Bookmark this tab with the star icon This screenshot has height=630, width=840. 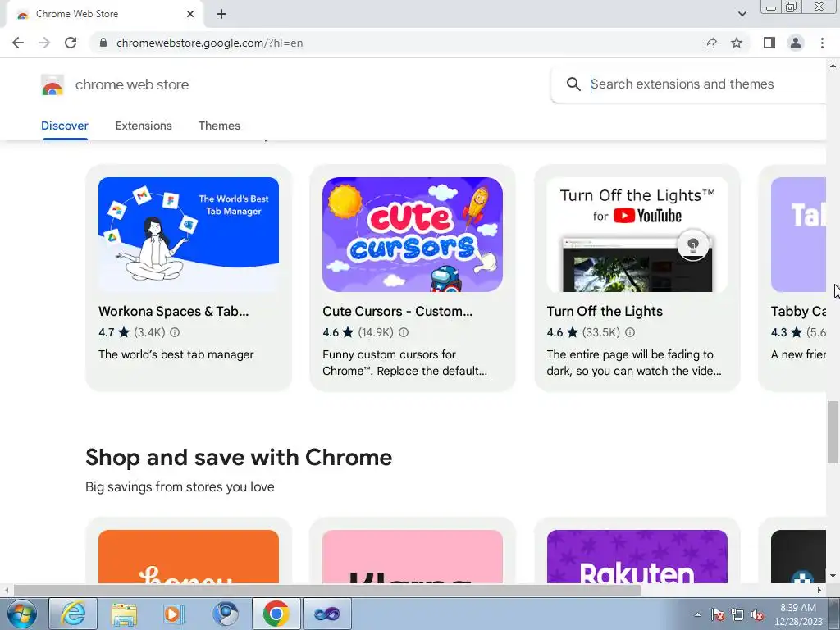pos(737,43)
